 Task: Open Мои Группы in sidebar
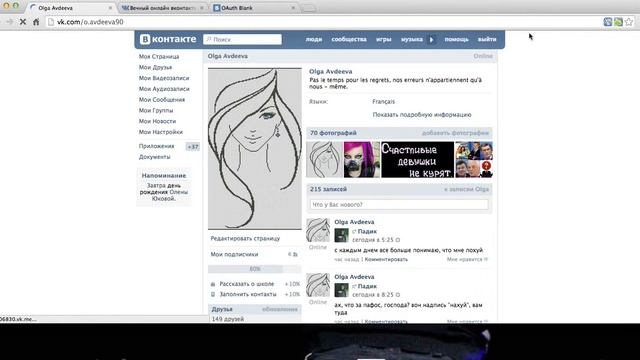click(156, 110)
